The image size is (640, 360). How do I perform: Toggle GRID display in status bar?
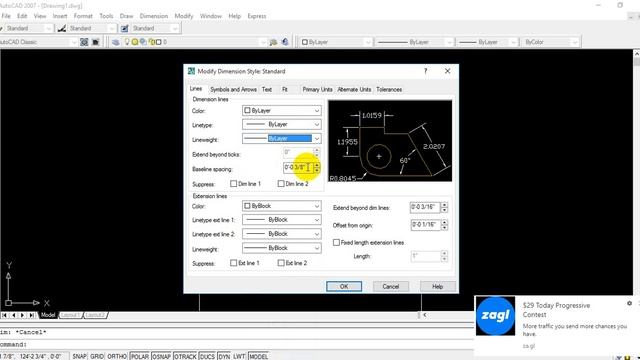click(97, 356)
